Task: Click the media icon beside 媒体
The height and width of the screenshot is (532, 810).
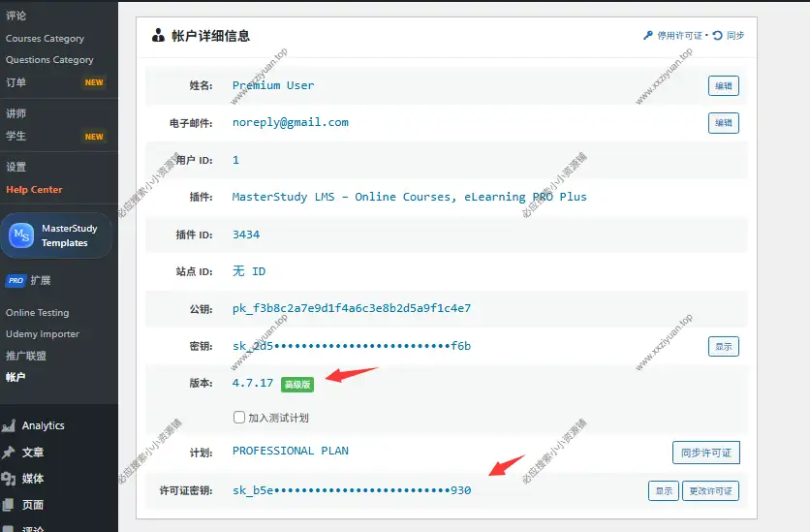Action: pos(9,479)
